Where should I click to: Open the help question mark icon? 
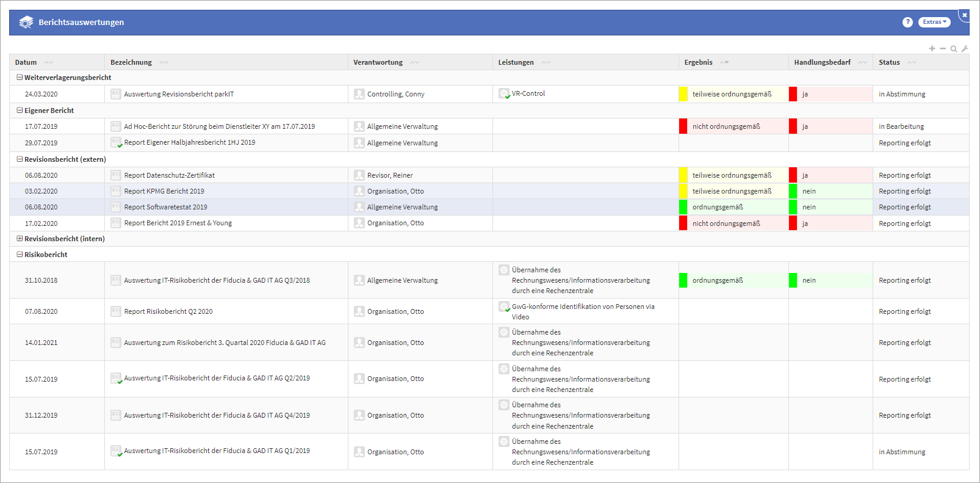coord(907,22)
